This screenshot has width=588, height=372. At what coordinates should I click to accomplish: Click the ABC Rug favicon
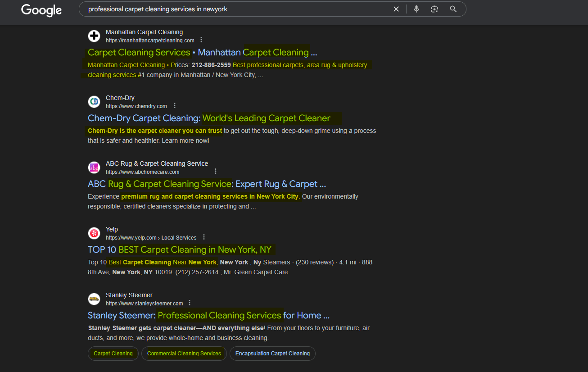(x=94, y=168)
